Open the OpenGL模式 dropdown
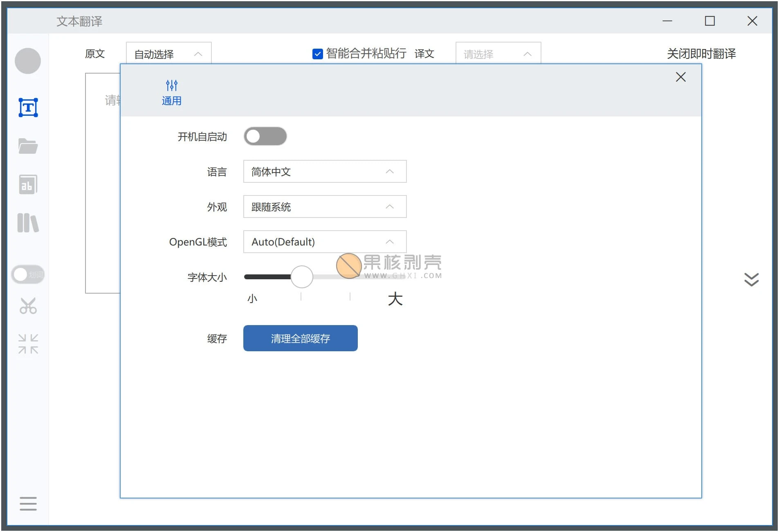The width and height of the screenshot is (779, 532). click(x=324, y=242)
